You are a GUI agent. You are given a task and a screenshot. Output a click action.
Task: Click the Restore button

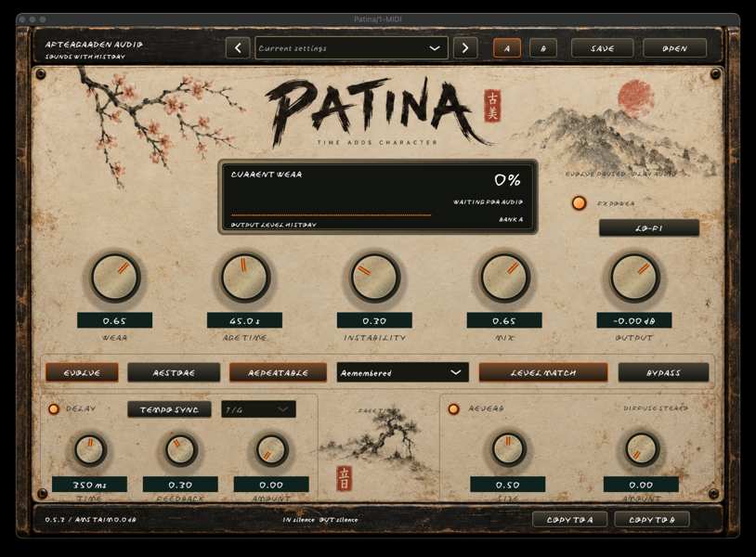click(x=174, y=372)
